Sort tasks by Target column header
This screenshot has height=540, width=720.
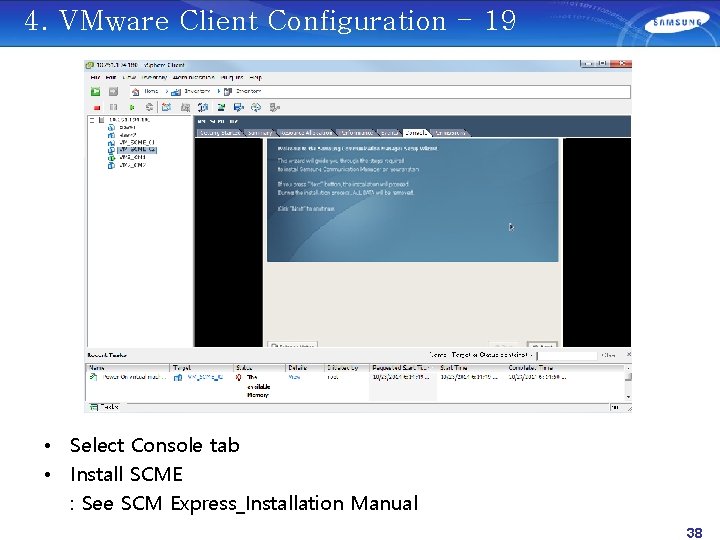coord(202,368)
